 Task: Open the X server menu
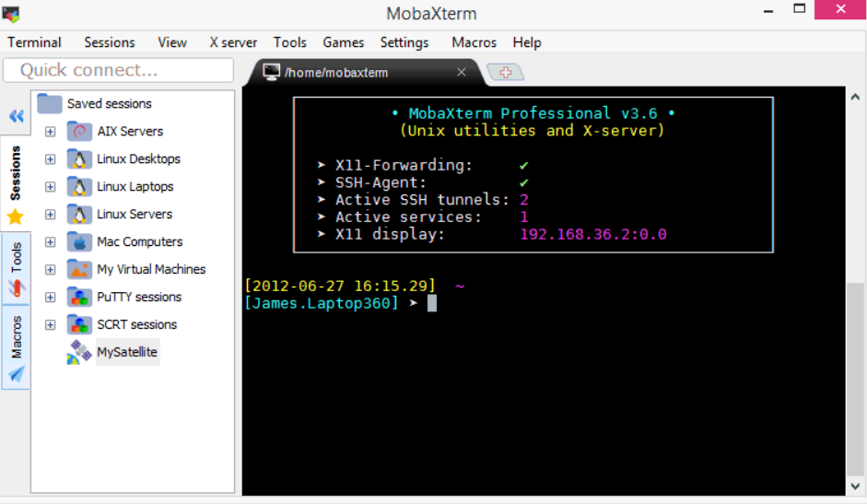pyautogui.click(x=233, y=42)
